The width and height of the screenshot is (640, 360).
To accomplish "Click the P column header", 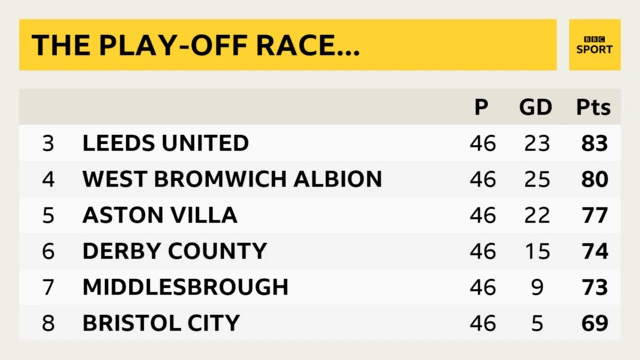I will (481, 107).
